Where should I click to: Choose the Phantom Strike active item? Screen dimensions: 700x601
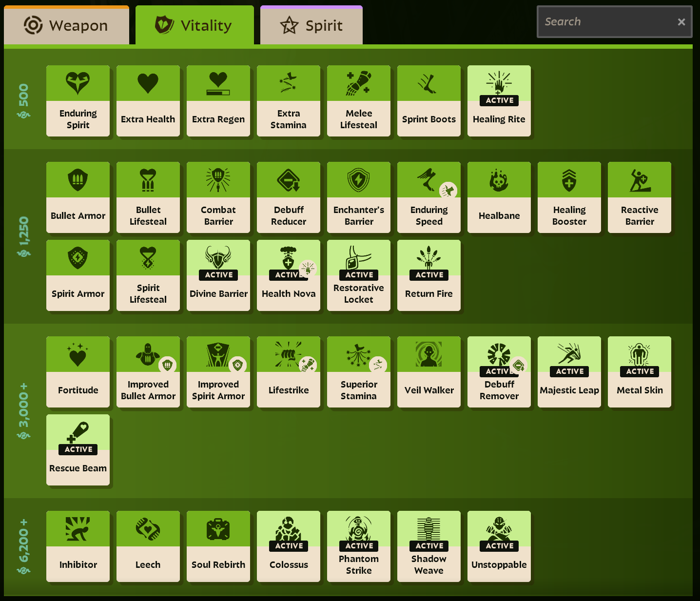click(358, 546)
